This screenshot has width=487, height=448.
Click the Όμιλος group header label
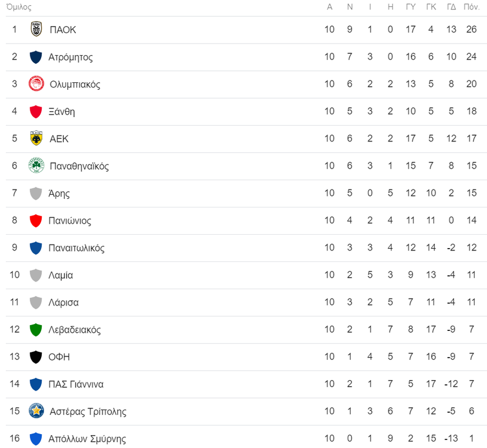pos(19,7)
